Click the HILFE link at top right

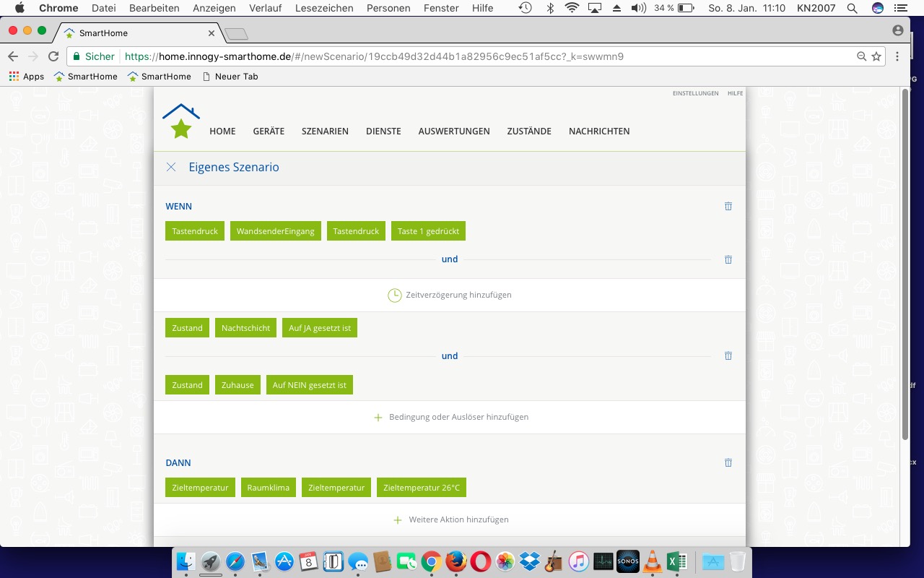(x=735, y=93)
